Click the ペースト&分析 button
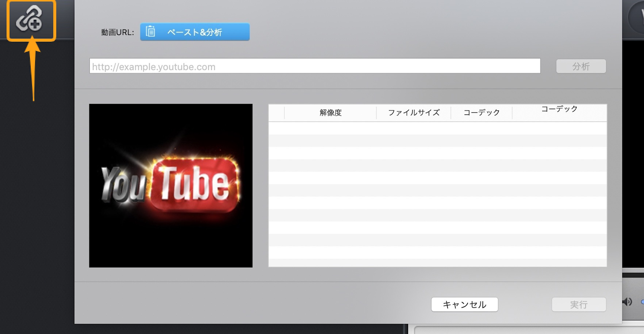 tap(195, 32)
